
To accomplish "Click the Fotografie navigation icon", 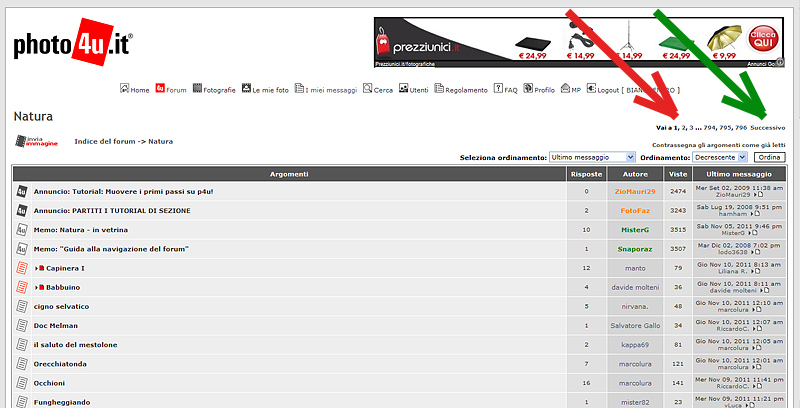I will tap(197, 89).
